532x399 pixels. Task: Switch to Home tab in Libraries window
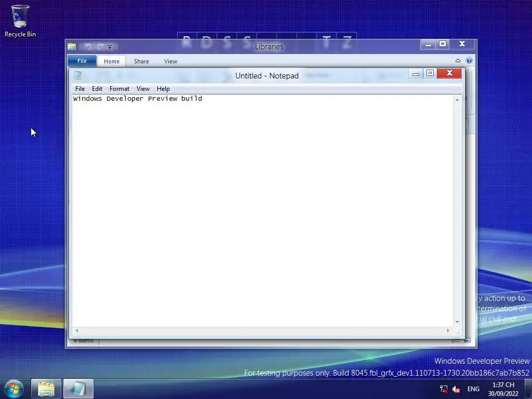[x=112, y=61]
